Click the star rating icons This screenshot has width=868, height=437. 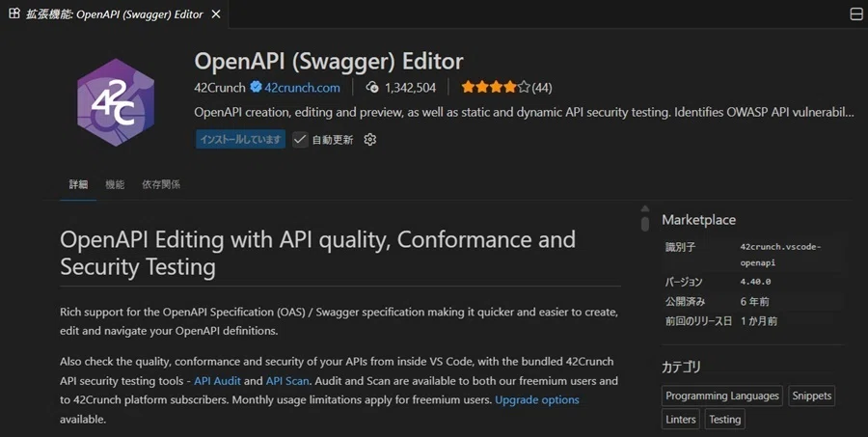pyautogui.click(x=496, y=87)
